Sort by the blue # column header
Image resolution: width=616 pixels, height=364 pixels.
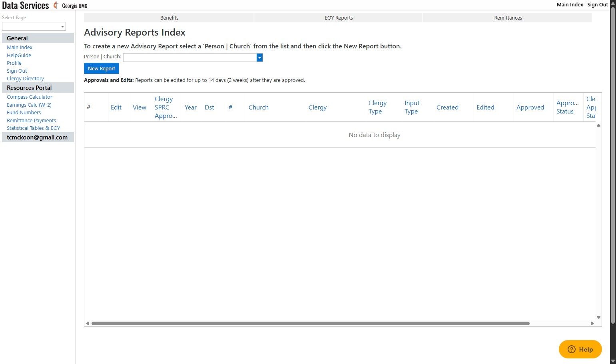click(x=231, y=107)
